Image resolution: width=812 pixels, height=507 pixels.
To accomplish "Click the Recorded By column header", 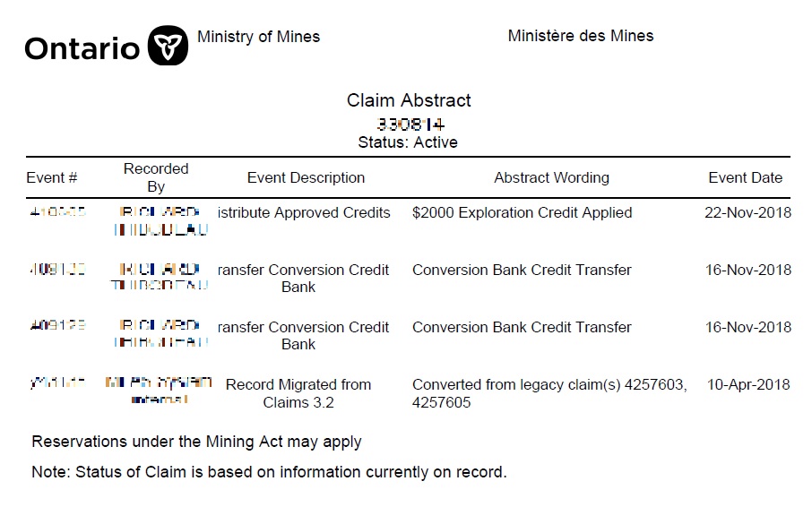I will [x=156, y=177].
